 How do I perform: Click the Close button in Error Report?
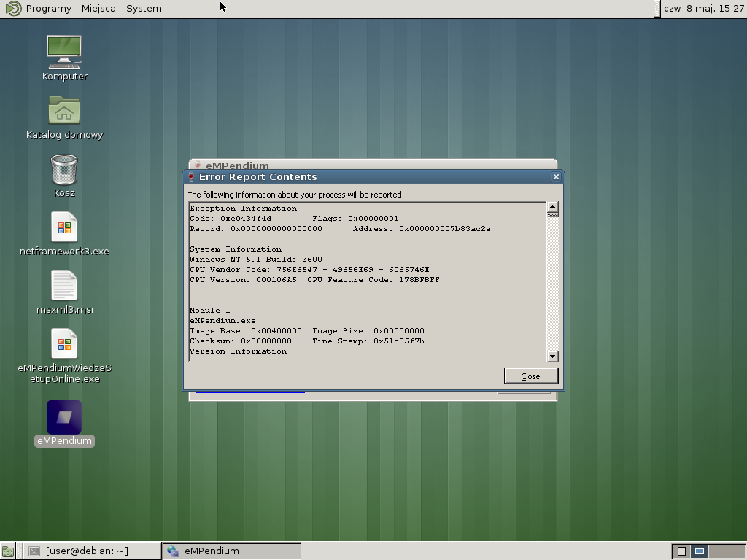(531, 376)
